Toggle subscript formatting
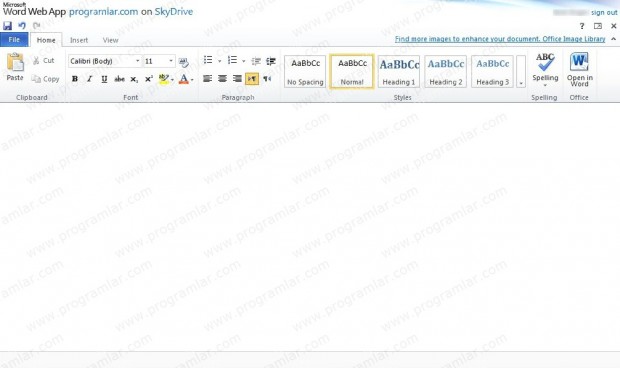The image size is (620, 368). (x=134, y=79)
